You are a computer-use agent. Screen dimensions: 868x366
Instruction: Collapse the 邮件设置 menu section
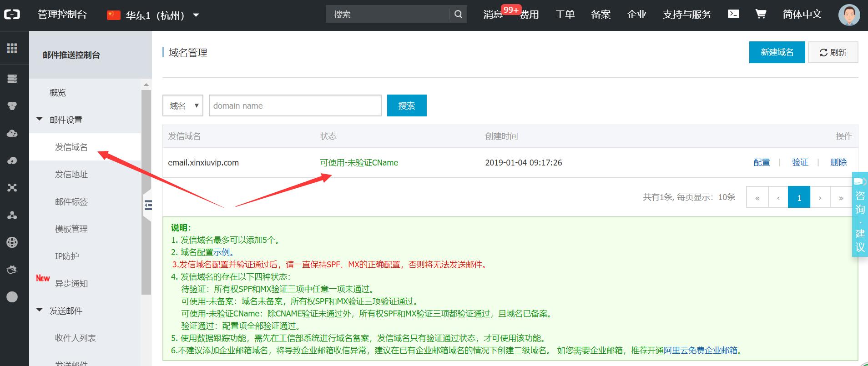[x=40, y=120]
